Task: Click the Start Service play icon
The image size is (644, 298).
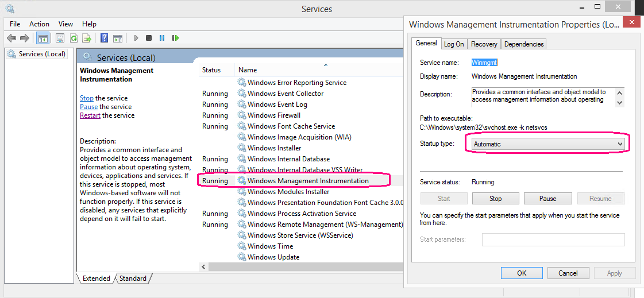Action: [x=136, y=38]
